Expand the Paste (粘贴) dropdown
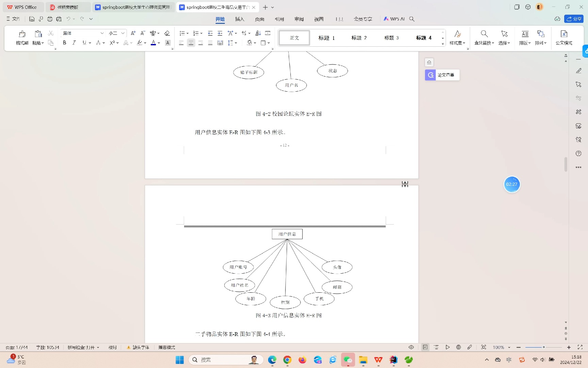This screenshot has height=368, width=588. 38,43
